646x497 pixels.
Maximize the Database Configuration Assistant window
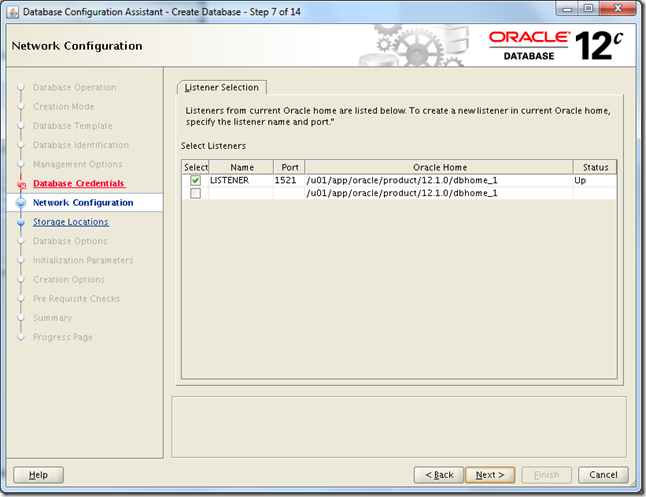point(588,9)
